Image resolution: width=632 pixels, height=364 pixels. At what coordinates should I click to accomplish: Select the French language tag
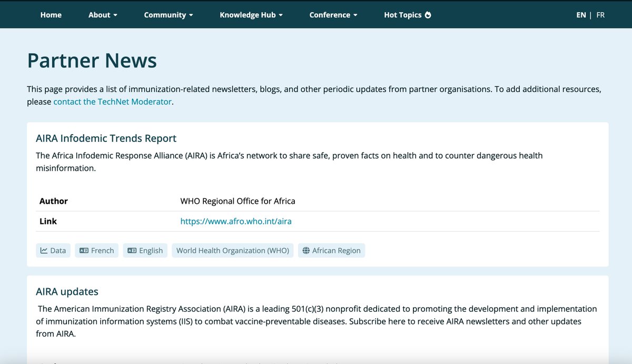coord(97,251)
